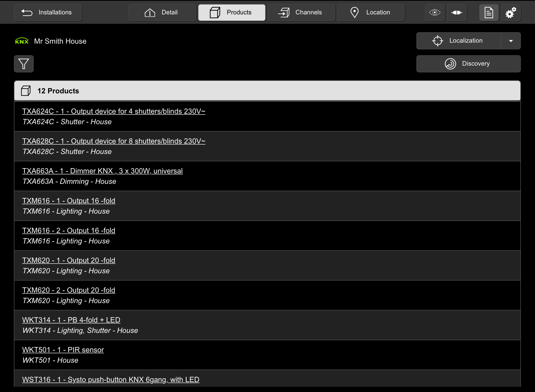
Task: Open WKT501 PIR sensor product
Action: tap(63, 350)
